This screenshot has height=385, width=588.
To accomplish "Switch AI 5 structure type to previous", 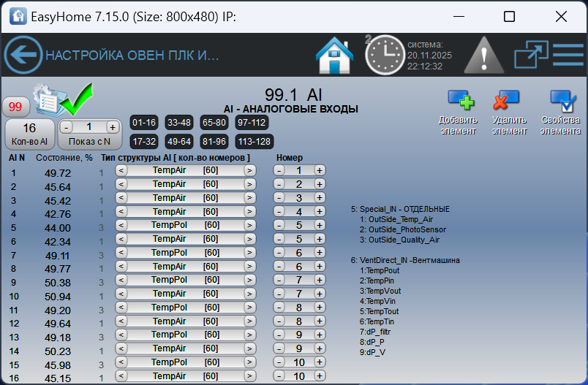I will 121,226.
